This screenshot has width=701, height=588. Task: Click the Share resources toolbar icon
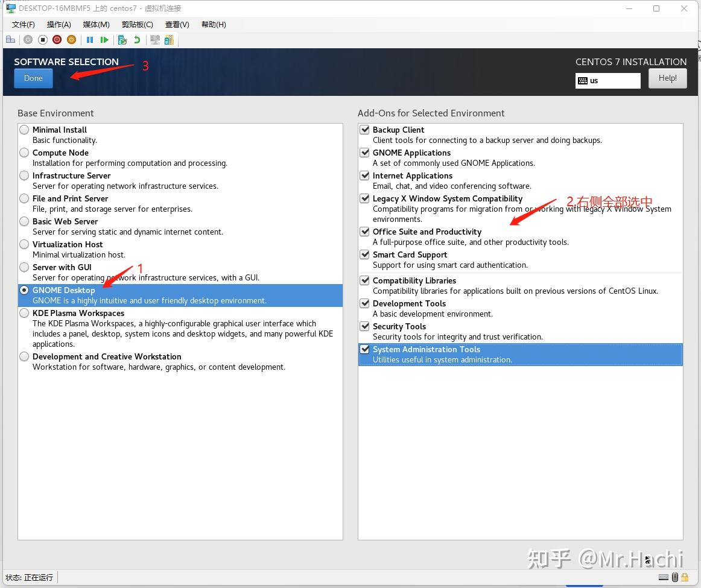click(169, 40)
